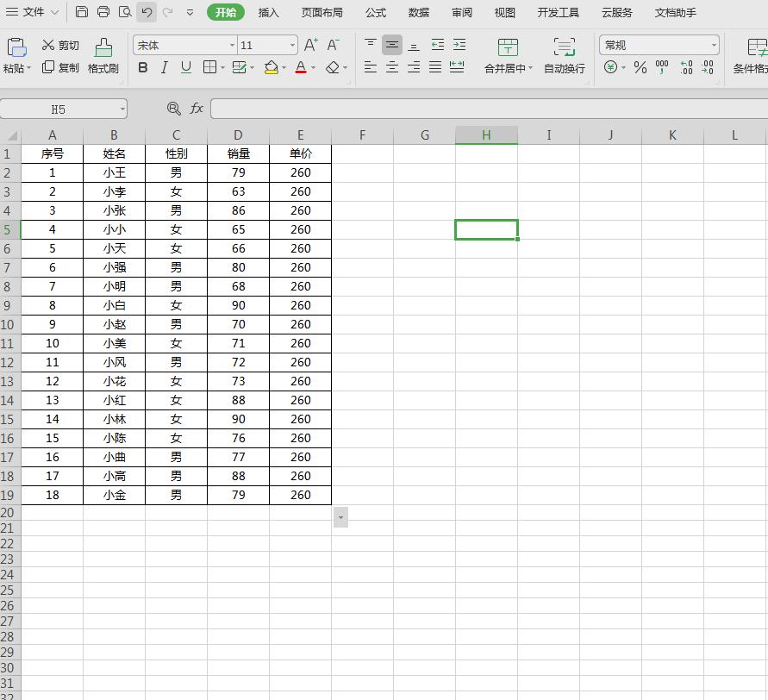Screen dimensions: 768x700
Task: Click the justify alignment icon
Action: (x=435, y=67)
